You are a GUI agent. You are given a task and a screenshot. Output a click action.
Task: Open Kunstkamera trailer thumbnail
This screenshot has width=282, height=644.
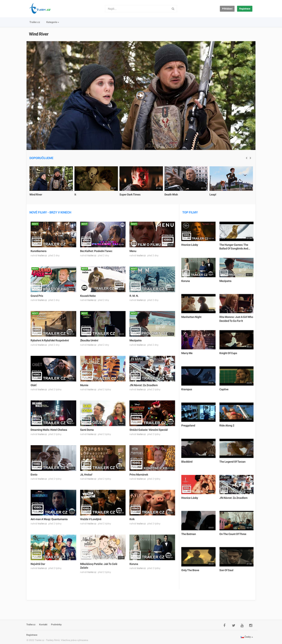[53, 234]
